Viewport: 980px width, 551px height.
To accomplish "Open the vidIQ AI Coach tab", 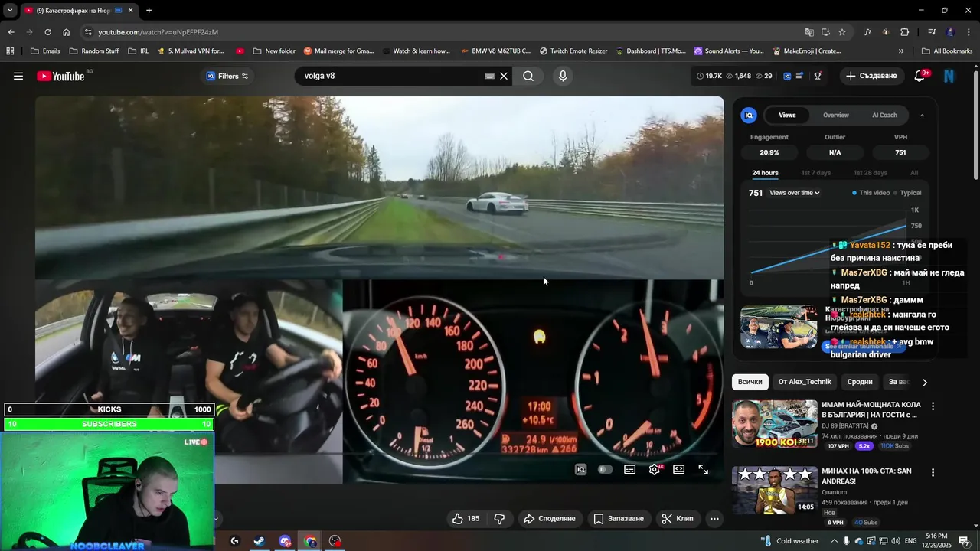I will 884,115.
